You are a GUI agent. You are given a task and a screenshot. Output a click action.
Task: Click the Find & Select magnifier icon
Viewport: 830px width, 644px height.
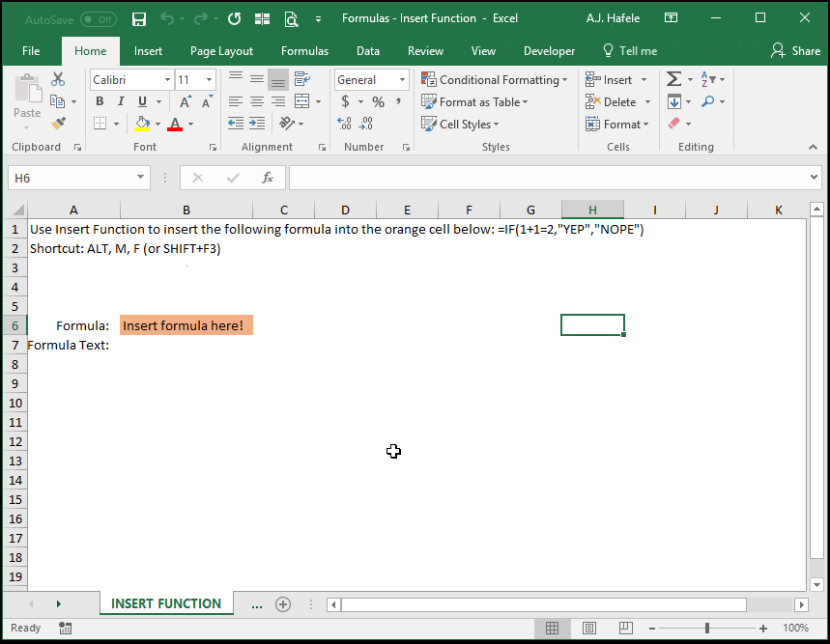coord(707,101)
